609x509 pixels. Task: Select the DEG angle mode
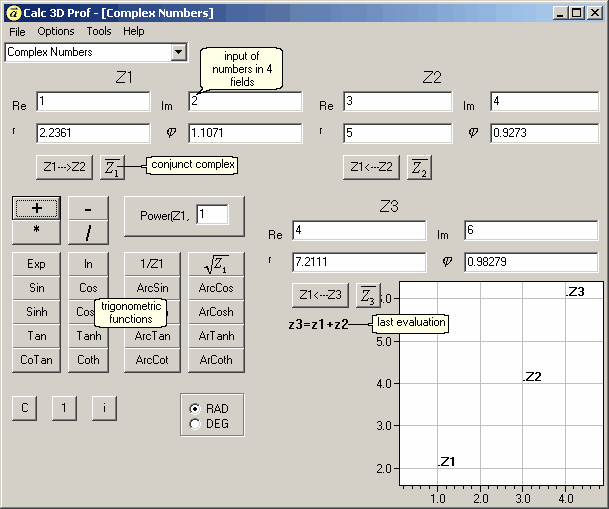tap(195, 424)
